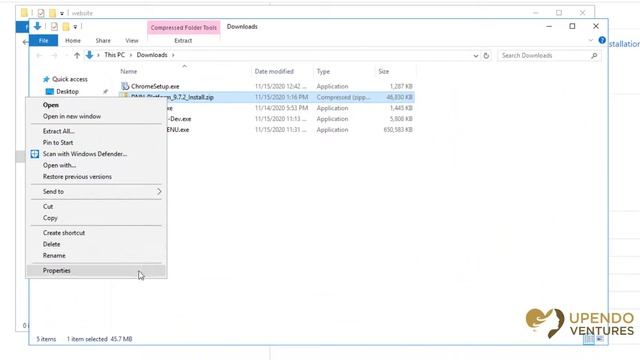Expand the chevron before This PC in path

(x=98, y=55)
